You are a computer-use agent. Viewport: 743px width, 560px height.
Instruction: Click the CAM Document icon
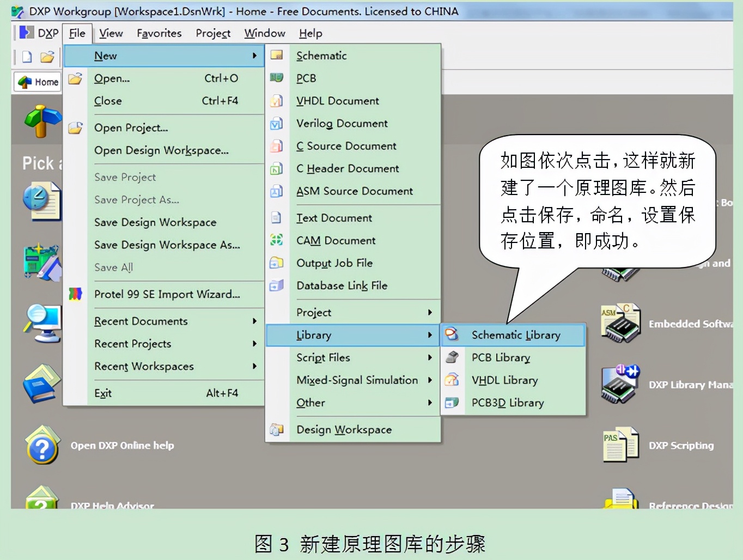click(x=277, y=240)
